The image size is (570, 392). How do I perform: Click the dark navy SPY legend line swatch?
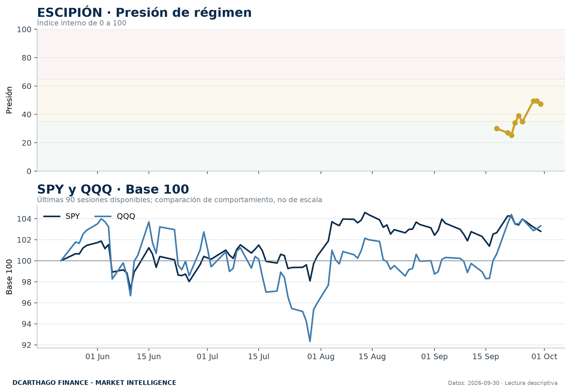click(x=52, y=216)
